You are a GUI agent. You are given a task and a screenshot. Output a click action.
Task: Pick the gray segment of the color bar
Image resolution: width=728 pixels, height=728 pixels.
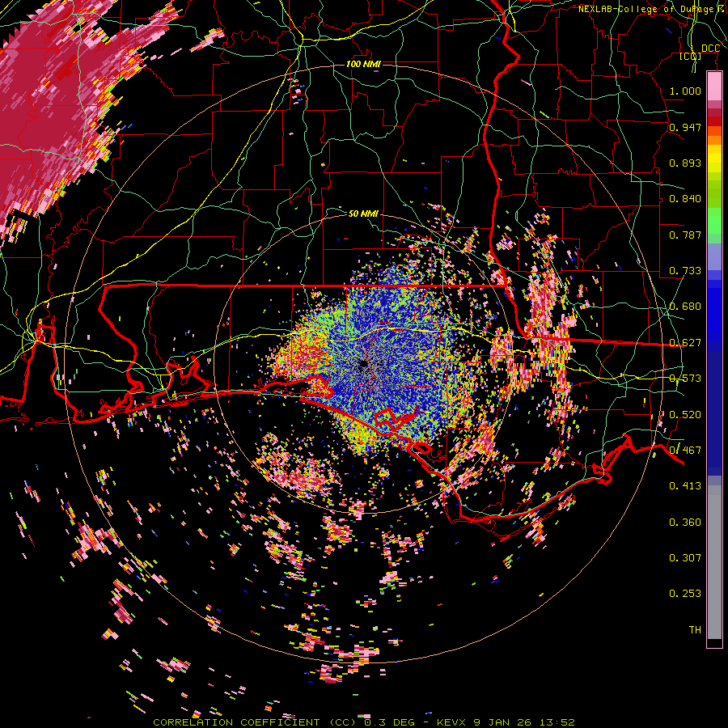tap(714, 562)
